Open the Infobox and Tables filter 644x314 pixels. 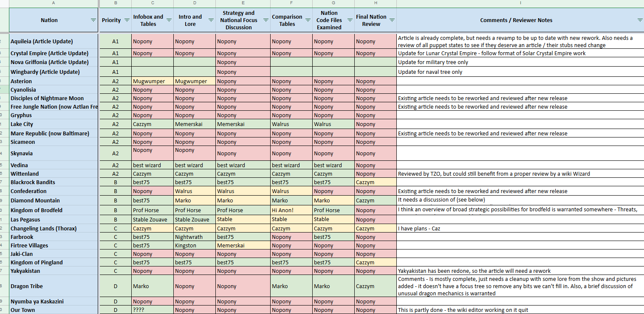(x=169, y=20)
